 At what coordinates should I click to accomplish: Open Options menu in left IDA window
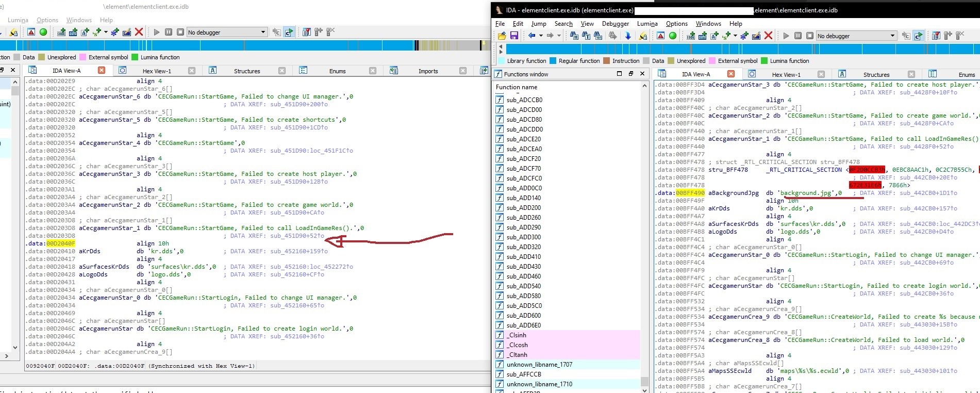(x=47, y=20)
